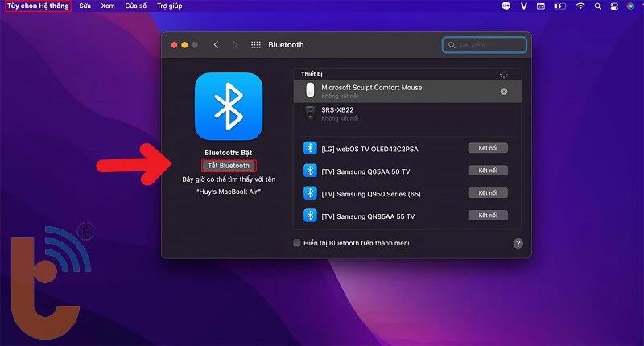Open Spotlight search magnifier icon
The width and height of the screenshot is (644, 346).
597,6
